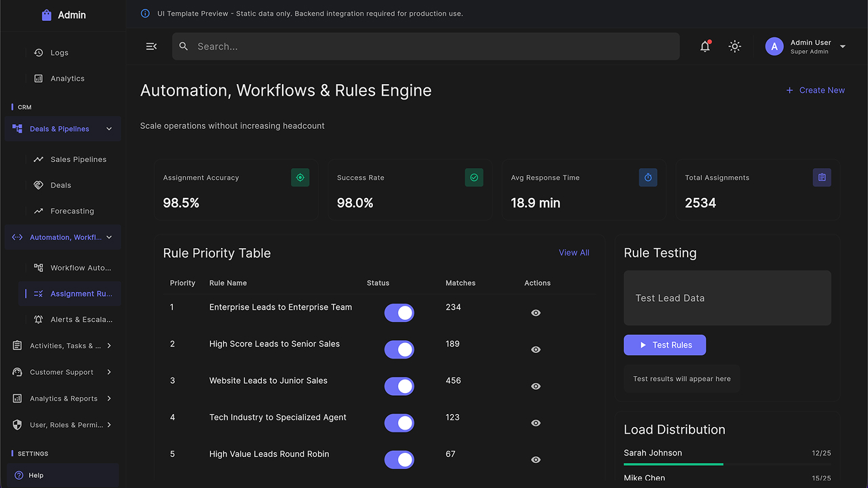Click Sarah Johnson's load progress bar
This screenshot has height=488, width=868.
[x=727, y=464]
